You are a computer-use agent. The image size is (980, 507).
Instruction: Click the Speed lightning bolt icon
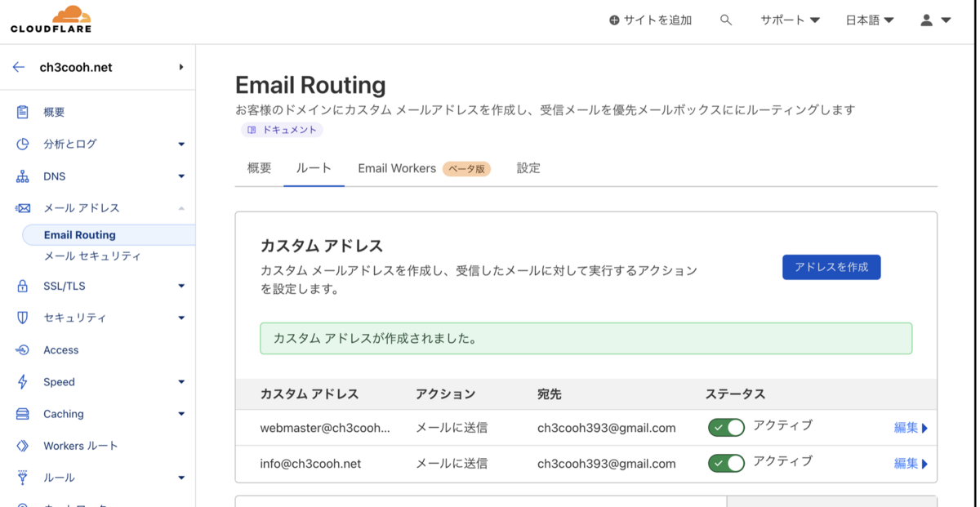pos(23,382)
